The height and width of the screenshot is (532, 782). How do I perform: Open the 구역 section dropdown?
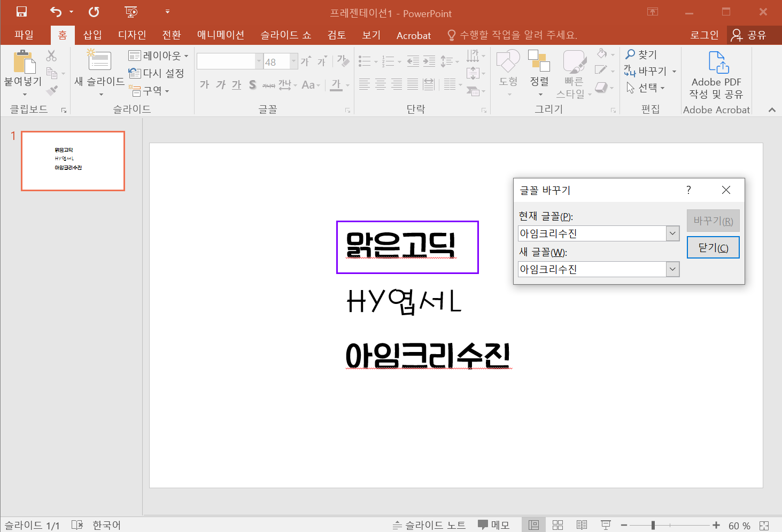coord(150,91)
